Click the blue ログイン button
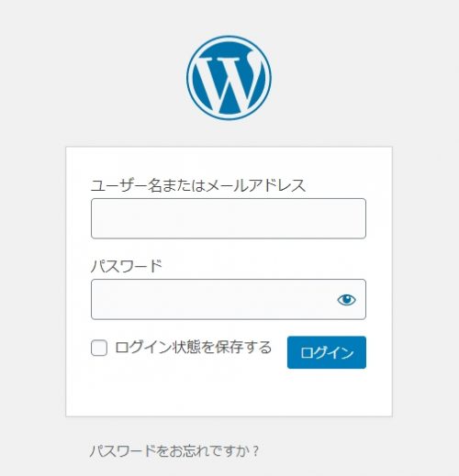Viewport: 459px width, 476px height. [327, 352]
